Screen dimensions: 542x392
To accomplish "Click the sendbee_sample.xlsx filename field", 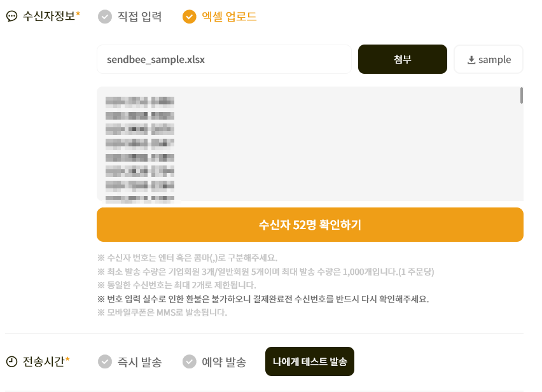I will tap(224, 59).
